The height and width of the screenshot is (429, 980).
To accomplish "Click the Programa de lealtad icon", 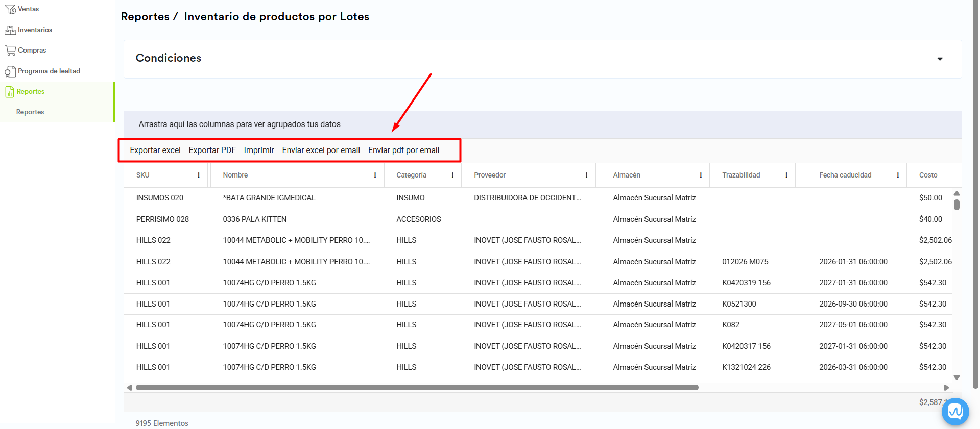I will tap(10, 71).
